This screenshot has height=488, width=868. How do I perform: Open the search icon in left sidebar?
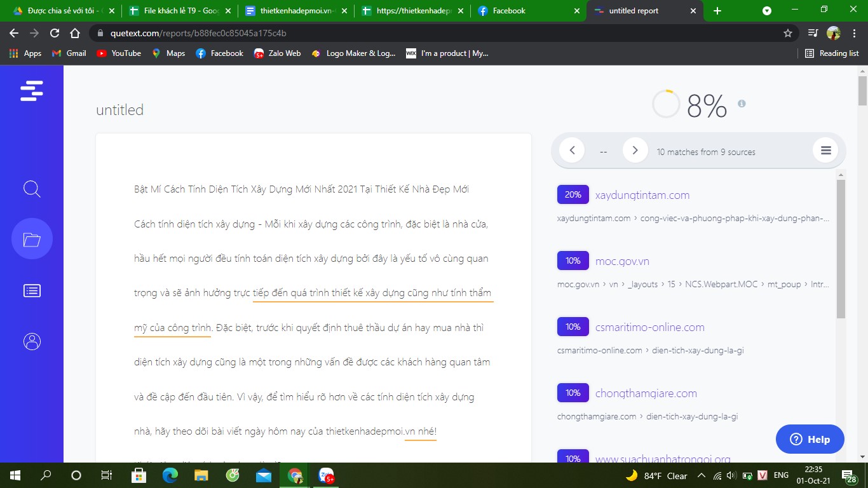click(32, 189)
